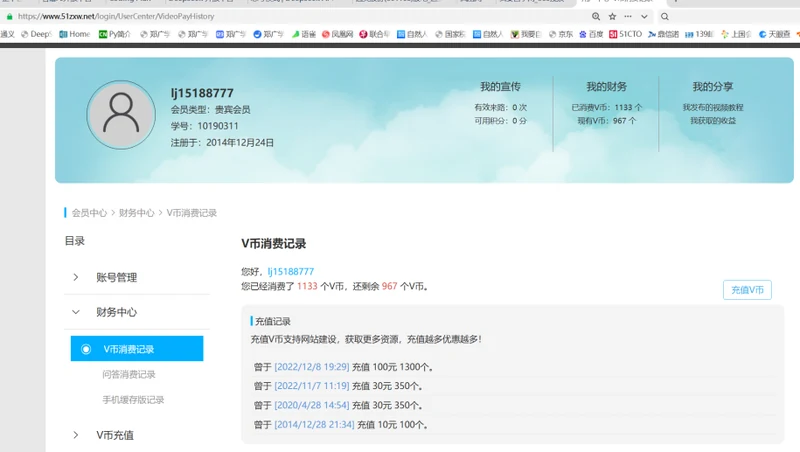Click the lj15188777 username link in greeting
Image resolution: width=800 pixels, height=452 pixels.
pos(291,271)
